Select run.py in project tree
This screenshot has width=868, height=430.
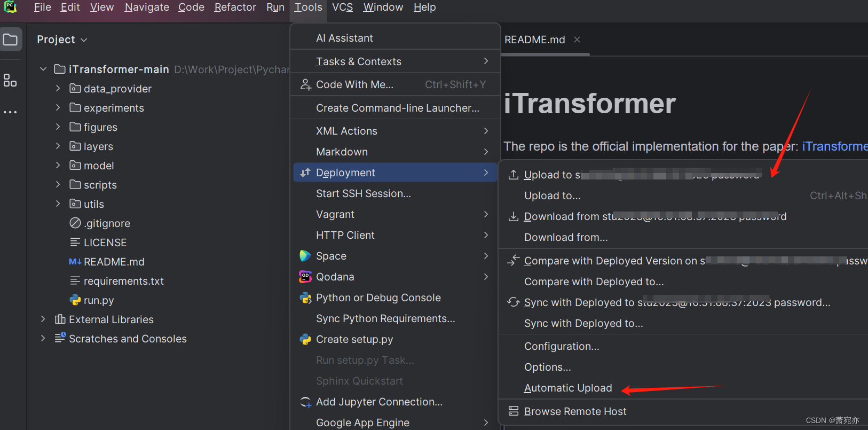(99, 300)
